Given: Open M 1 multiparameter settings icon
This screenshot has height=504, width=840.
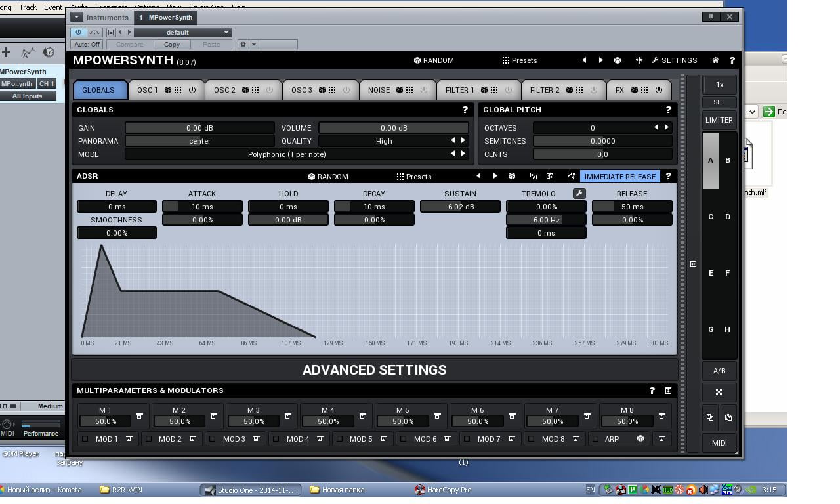Looking at the screenshot, I should [139, 416].
